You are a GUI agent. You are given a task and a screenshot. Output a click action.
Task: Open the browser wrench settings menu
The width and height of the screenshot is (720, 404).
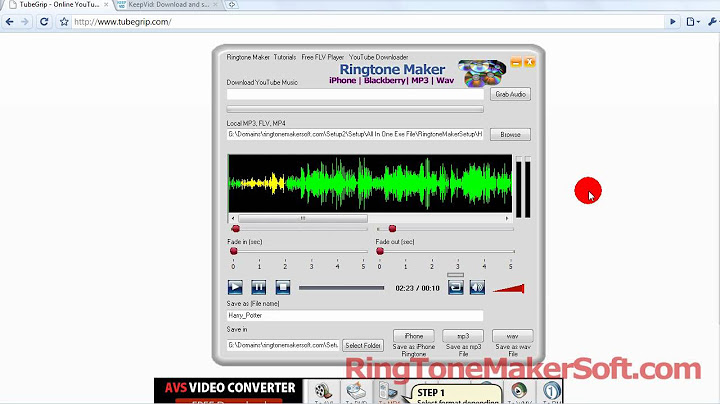pyautogui.click(x=713, y=22)
